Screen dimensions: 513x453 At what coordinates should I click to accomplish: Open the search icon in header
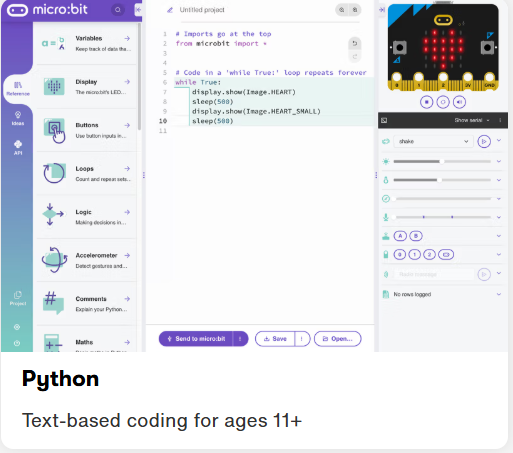pyautogui.click(x=118, y=10)
